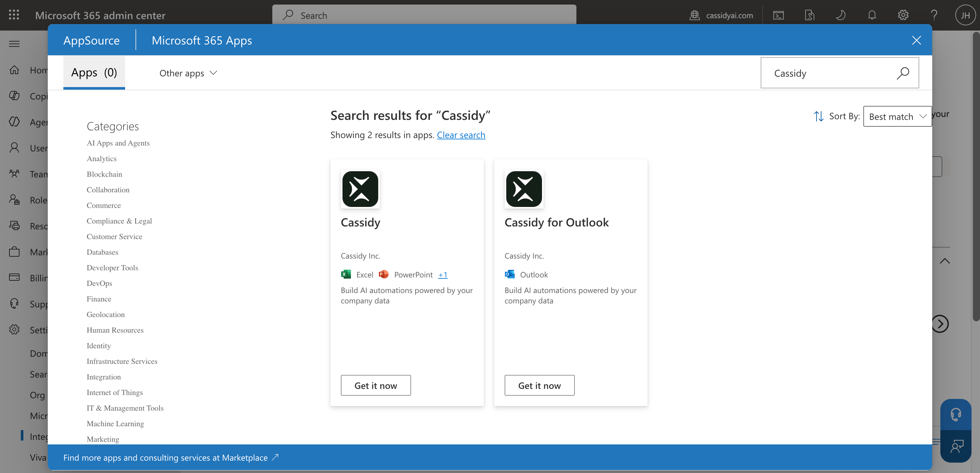Select Compliance & Legal category
Viewport: 980px width, 473px height.
coord(119,221)
